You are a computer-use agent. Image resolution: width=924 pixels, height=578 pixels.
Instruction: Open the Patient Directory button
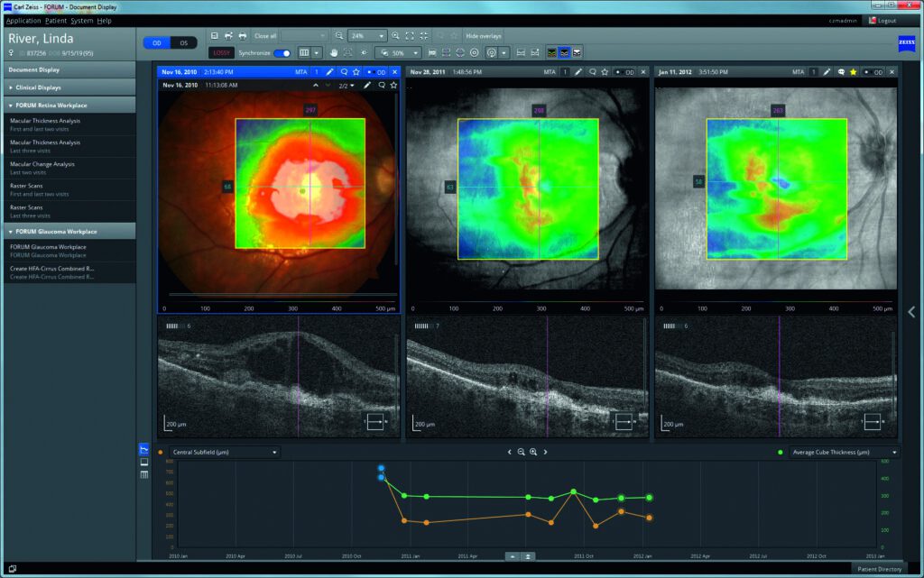[879, 569]
